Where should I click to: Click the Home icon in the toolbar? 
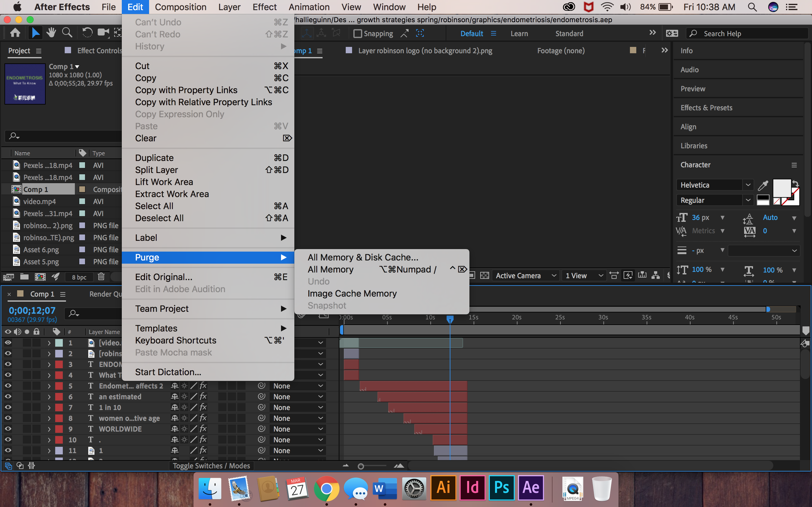tap(15, 33)
